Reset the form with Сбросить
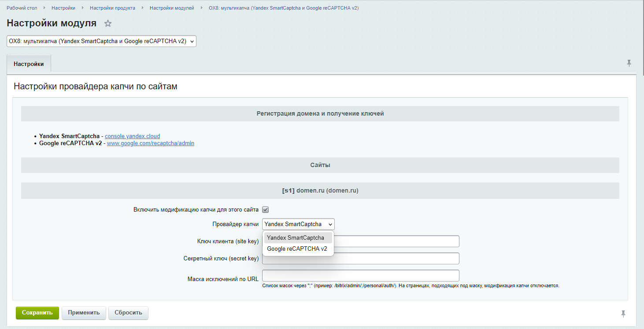The height and width of the screenshot is (329, 644). pos(128,313)
